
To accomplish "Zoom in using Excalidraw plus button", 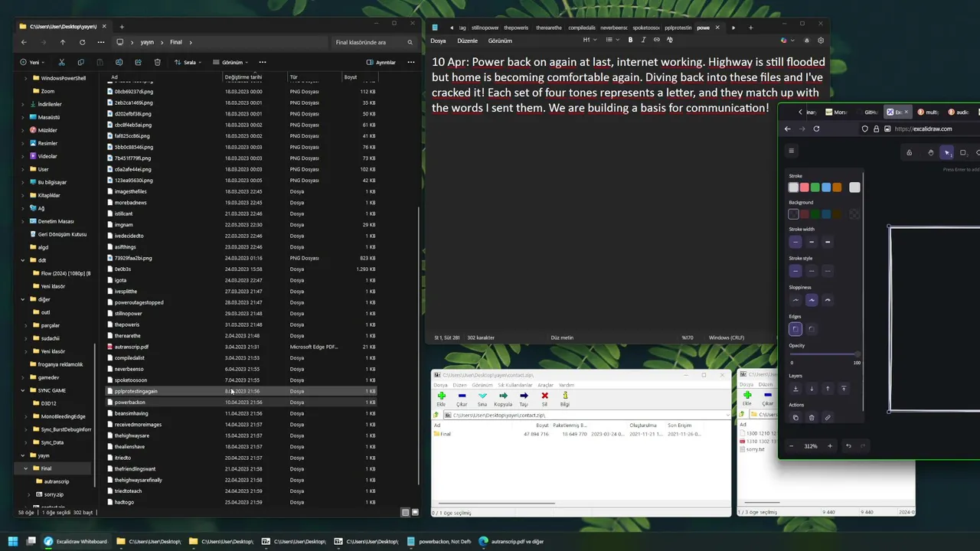I will pyautogui.click(x=829, y=446).
